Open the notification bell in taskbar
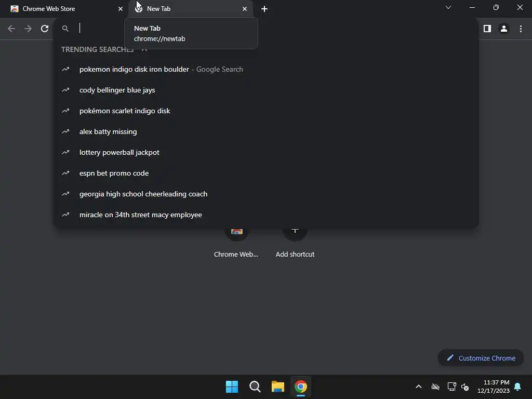This screenshot has height=399, width=532. [x=518, y=387]
